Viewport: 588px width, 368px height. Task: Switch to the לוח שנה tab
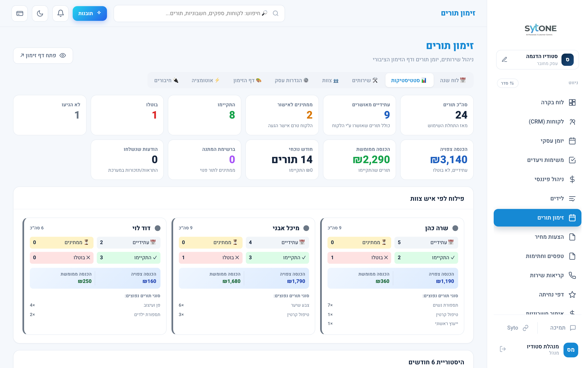point(453,80)
